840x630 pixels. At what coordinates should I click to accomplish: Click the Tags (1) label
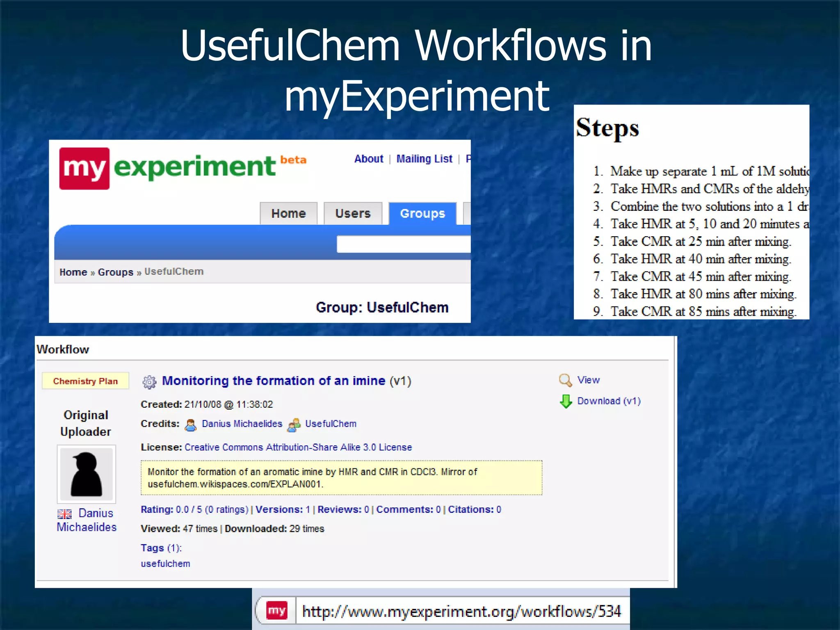(x=161, y=548)
